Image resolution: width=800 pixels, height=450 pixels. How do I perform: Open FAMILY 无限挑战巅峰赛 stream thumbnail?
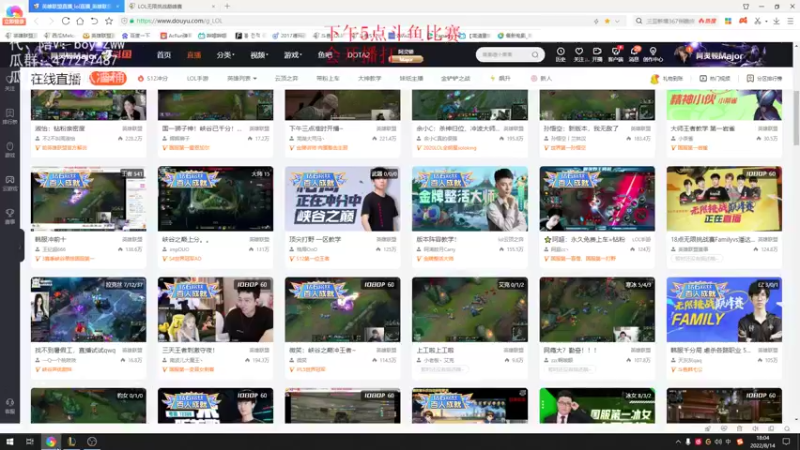pos(724,310)
